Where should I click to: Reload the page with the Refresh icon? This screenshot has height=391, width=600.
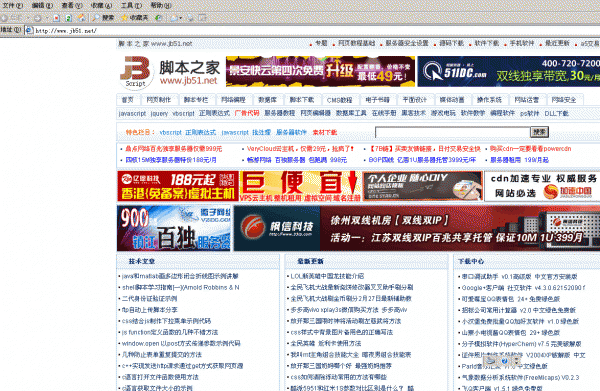68,18
